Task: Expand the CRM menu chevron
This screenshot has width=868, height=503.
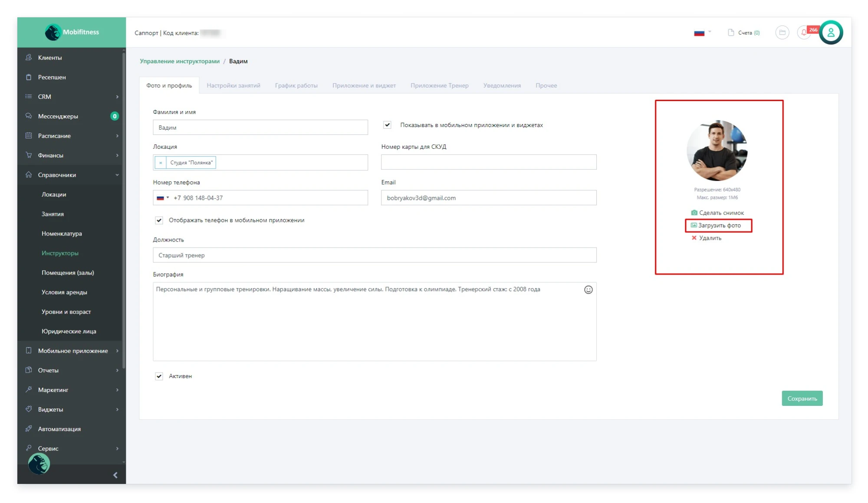Action: pyautogui.click(x=117, y=97)
